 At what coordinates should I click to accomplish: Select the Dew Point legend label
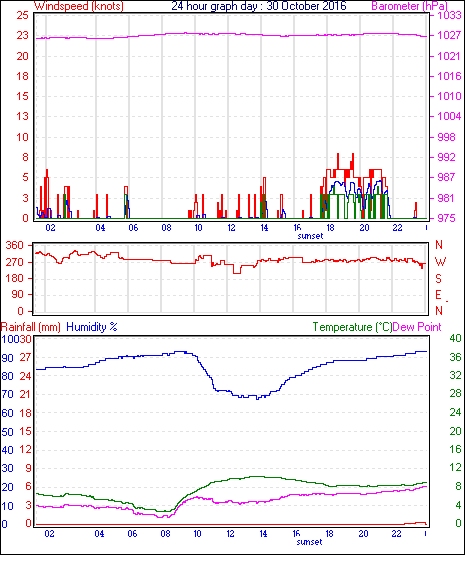click(417, 327)
